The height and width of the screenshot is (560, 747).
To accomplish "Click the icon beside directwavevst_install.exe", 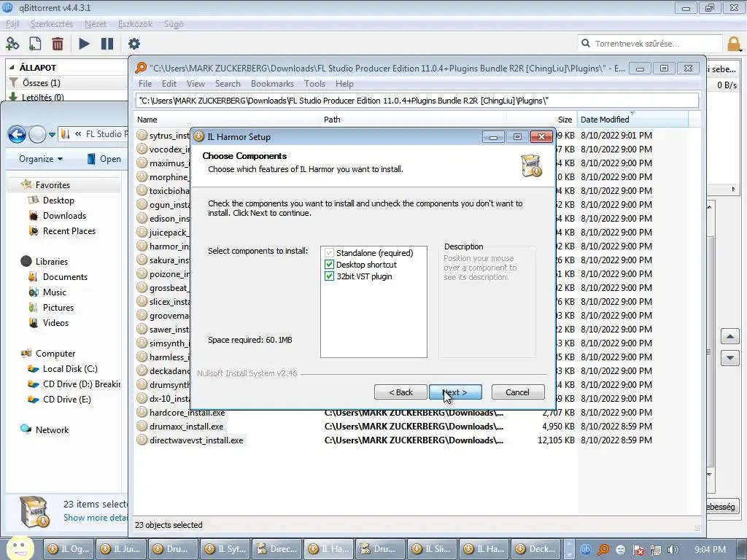I will 142,440.
